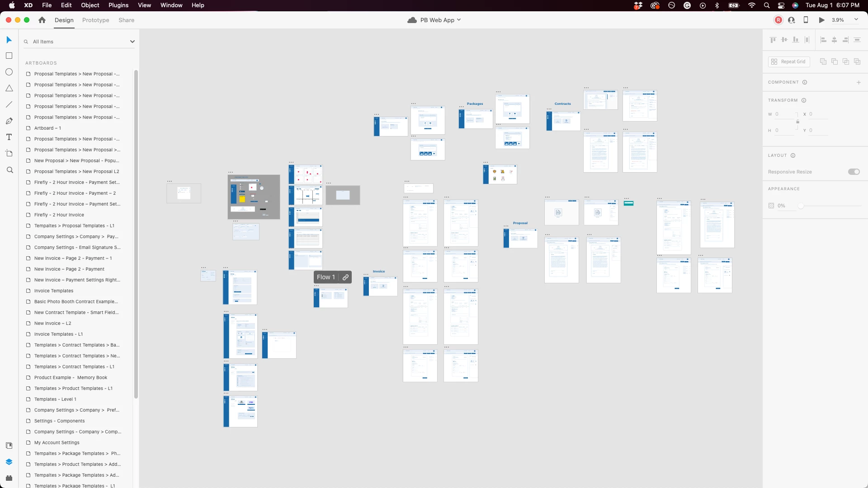
Task: Select the Text tool
Action: tap(9, 137)
